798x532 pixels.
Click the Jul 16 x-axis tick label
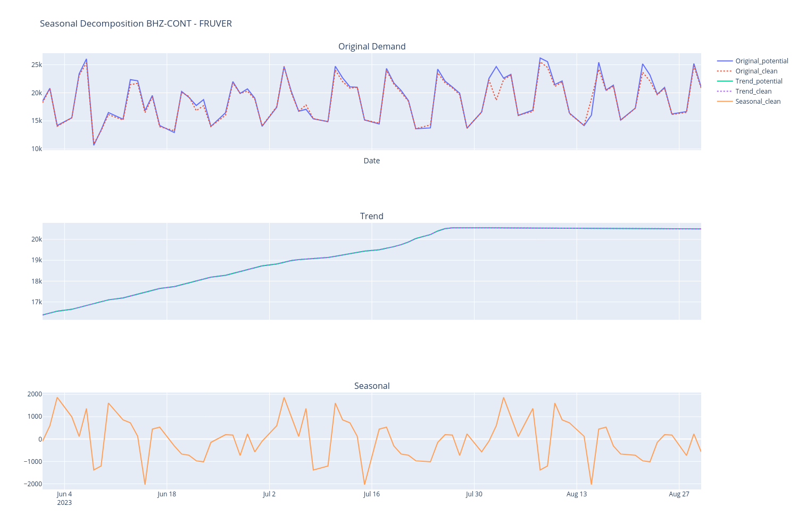[x=371, y=494]
